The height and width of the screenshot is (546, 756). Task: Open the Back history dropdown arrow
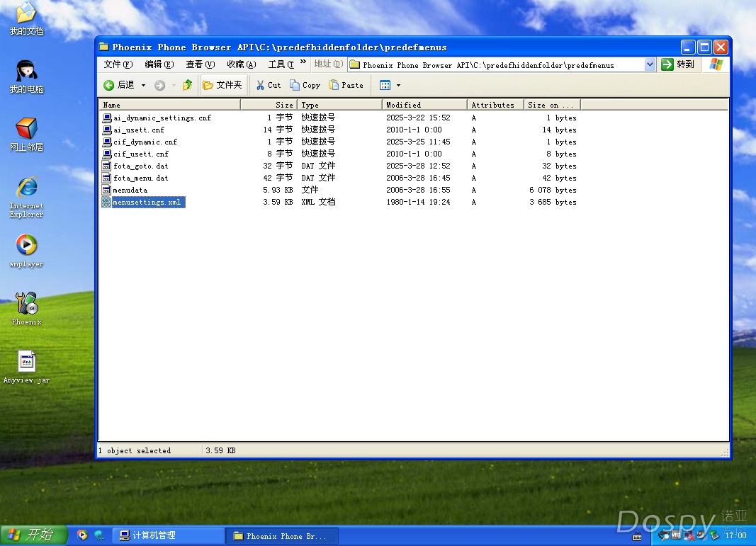143,85
